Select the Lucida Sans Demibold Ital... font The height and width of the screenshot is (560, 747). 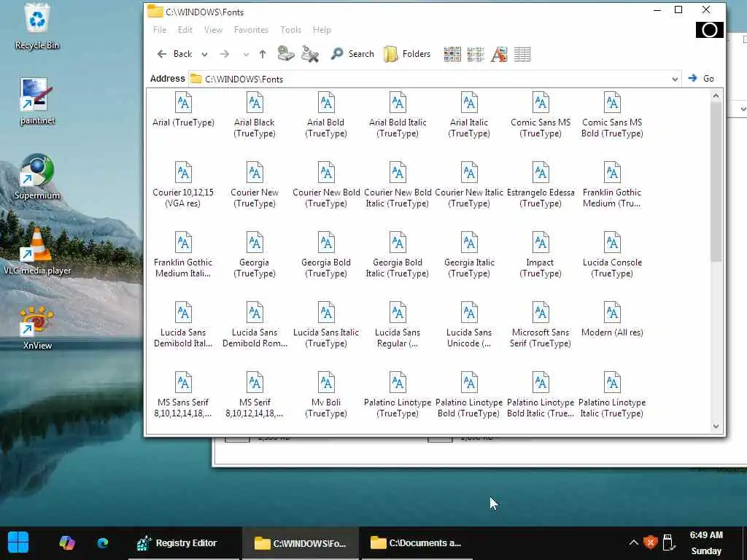183,324
